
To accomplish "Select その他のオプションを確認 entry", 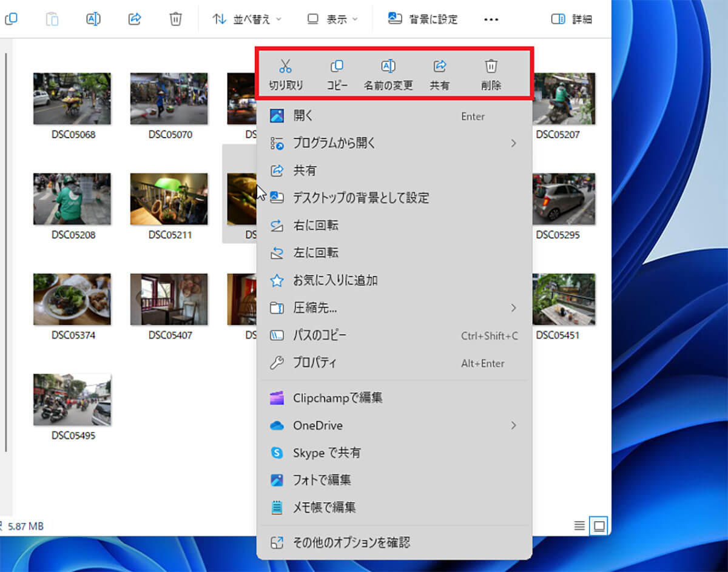I will pos(394,542).
